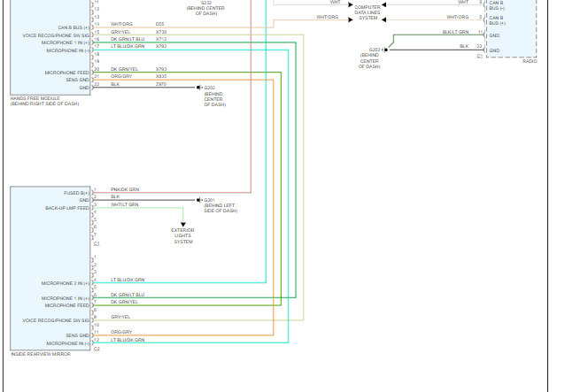Click ORG/GRY wire label at mirror pin 11
The height and width of the screenshot is (392, 565).
pyautogui.click(x=121, y=332)
